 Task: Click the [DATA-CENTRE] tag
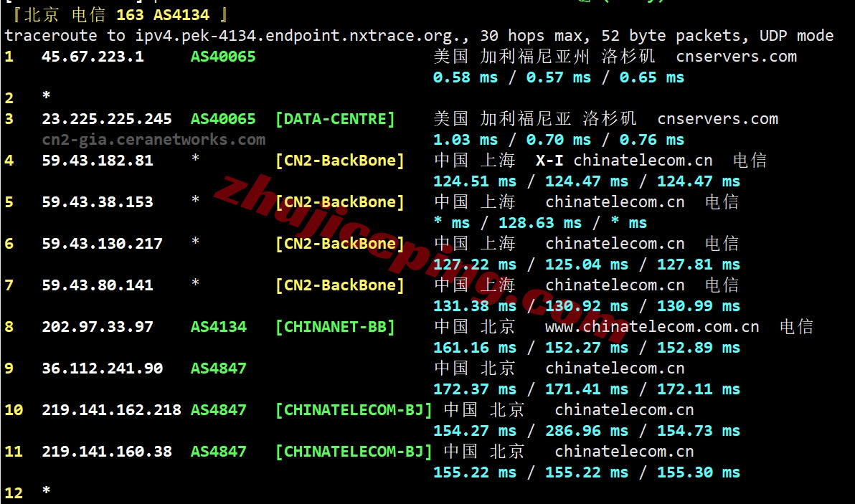point(335,119)
